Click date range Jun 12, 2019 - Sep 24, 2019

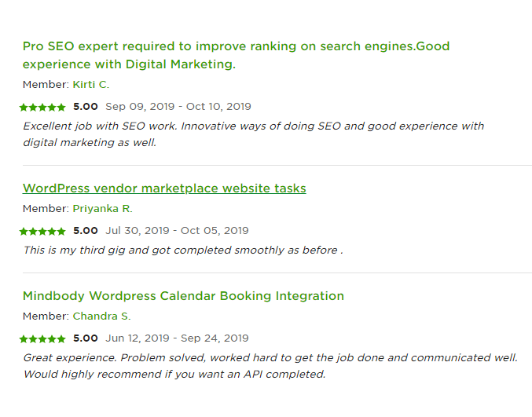tap(177, 338)
